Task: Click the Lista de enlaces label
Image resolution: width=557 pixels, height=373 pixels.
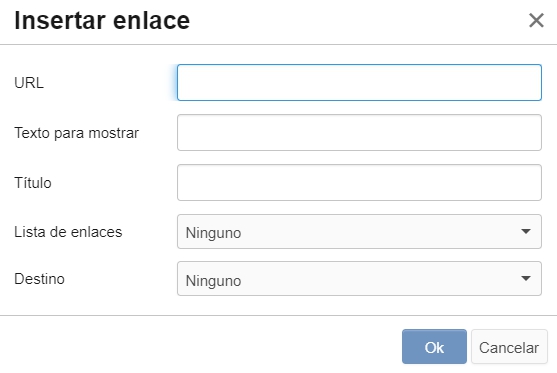Action: click(68, 232)
